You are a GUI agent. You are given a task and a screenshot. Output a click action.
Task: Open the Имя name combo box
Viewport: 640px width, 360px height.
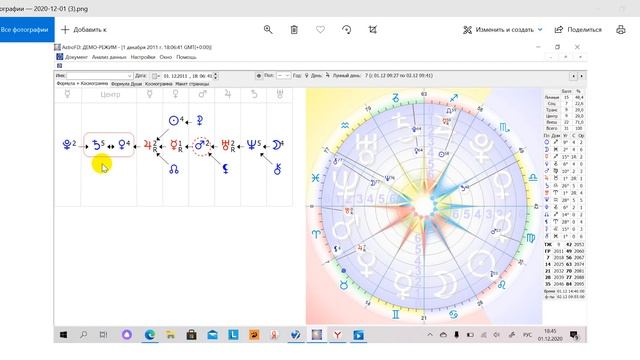tap(99, 76)
